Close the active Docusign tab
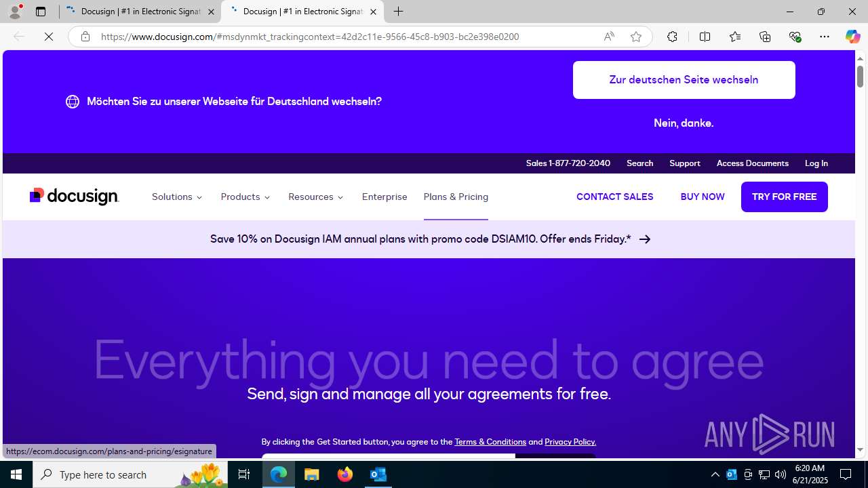 click(x=373, y=12)
